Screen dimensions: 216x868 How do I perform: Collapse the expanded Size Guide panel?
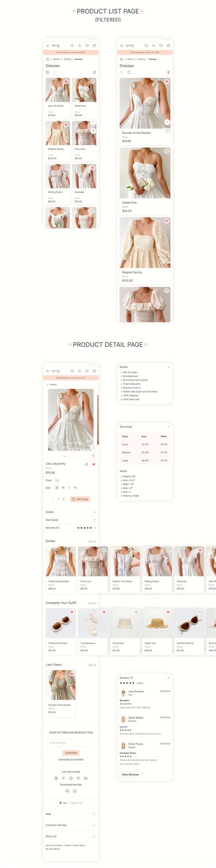click(169, 427)
